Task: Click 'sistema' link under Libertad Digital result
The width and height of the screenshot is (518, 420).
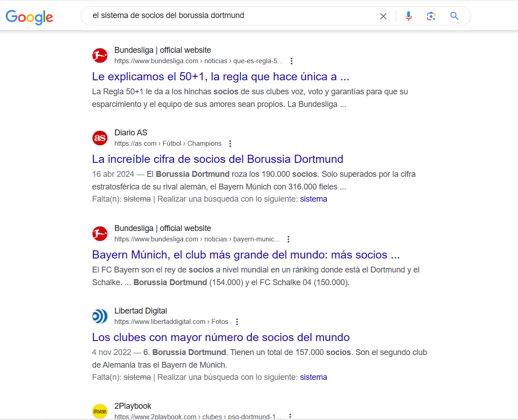Action: [313, 377]
